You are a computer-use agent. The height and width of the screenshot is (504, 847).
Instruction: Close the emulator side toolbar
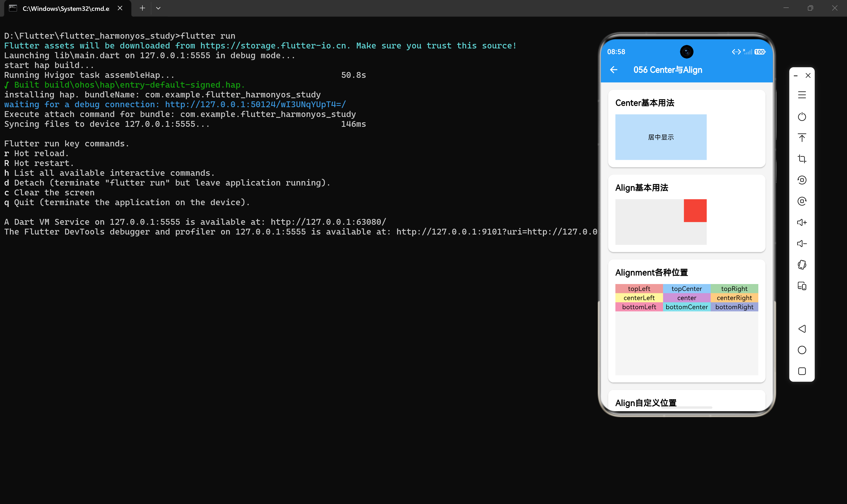(808, 75)
